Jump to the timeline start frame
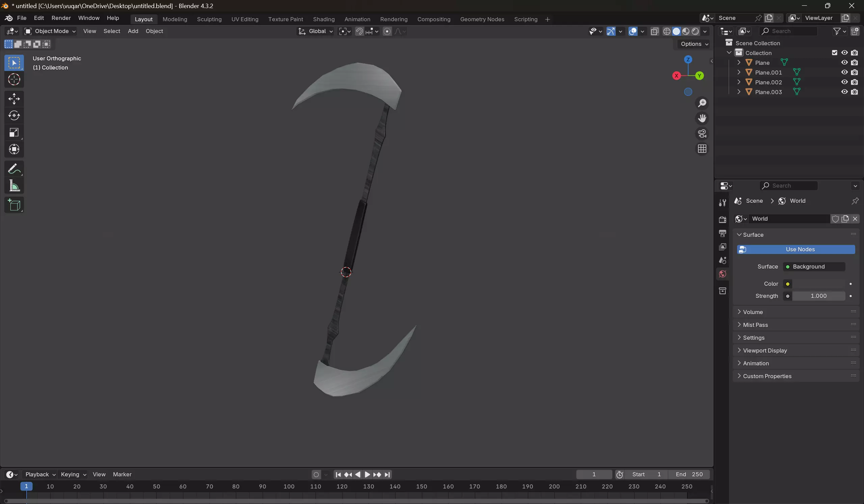864x504 pixels. pos(338,475)
